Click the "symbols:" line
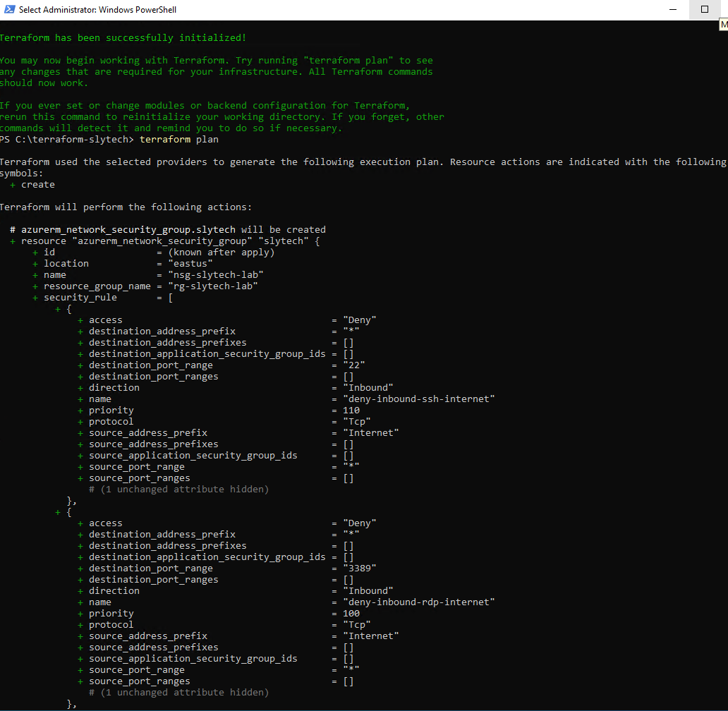The width and height of the screenshot is (728, 711). click(x=21, y=173)
